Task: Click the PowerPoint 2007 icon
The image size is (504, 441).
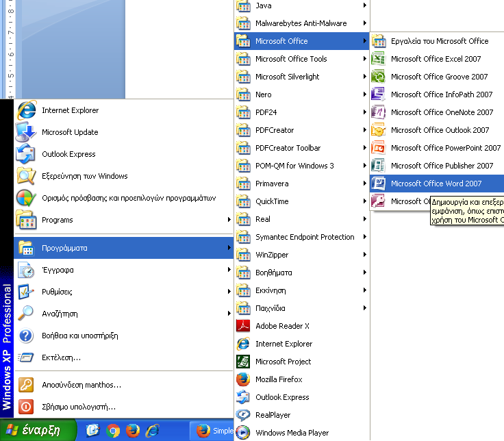Action: 378,148
